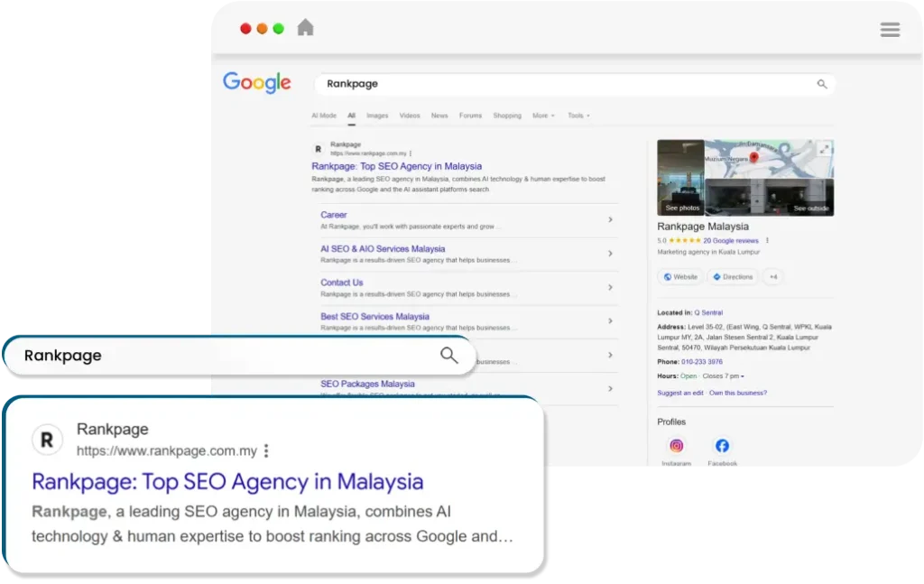This screenshot has height=584, width=924.
Task: Open the three-dot menu beside rankpage.com.my URL in card
Action: point(266,450)
